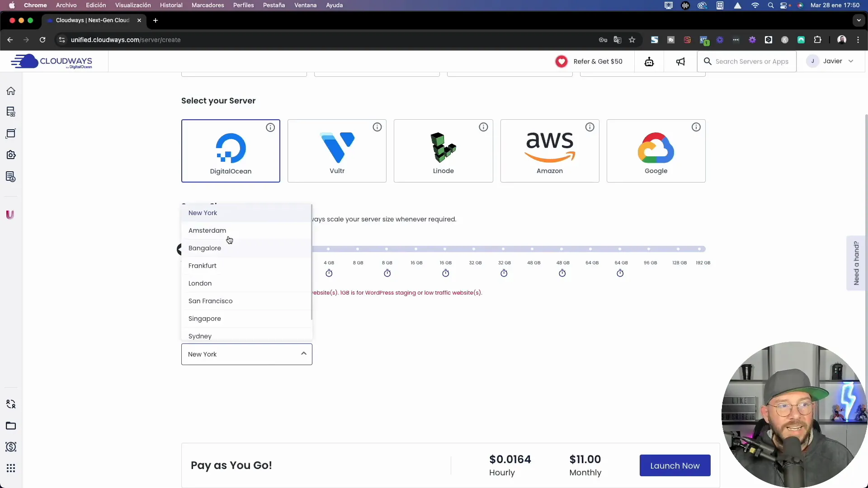
Task: Show info for Google provider
Action: (696, 127)
